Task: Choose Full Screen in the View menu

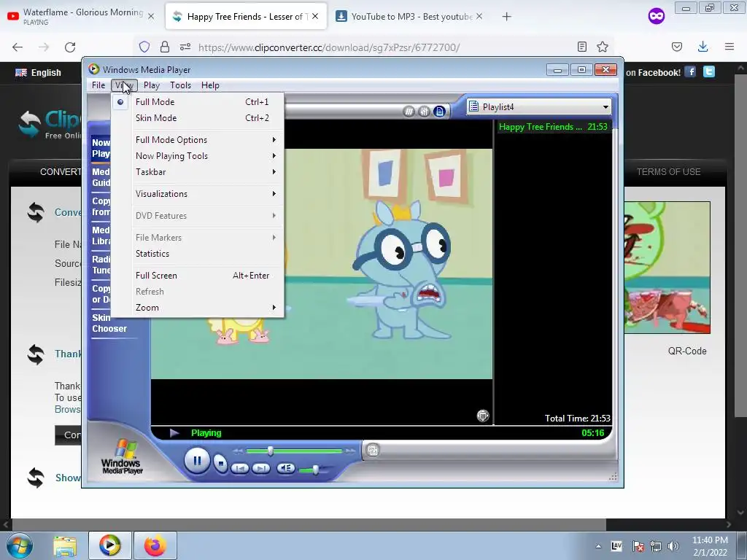Action: click(x=198, y=276)
